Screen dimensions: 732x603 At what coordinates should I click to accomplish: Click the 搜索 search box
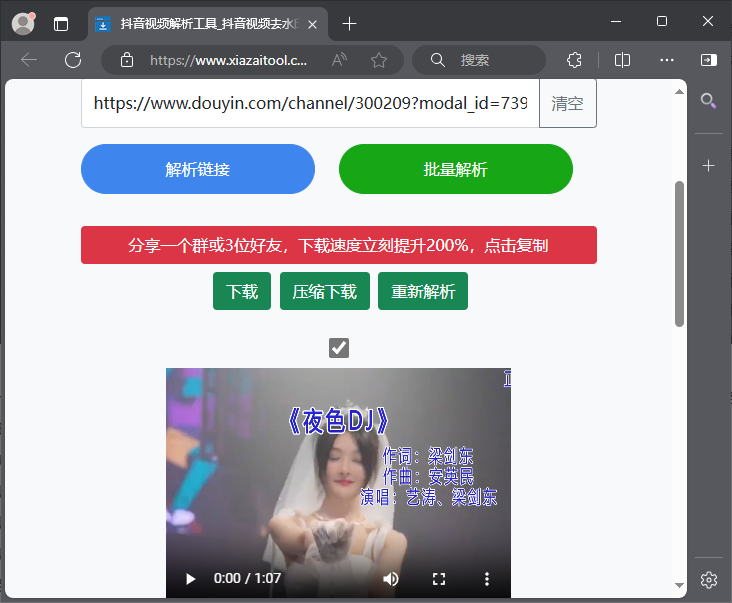(479, 60)
